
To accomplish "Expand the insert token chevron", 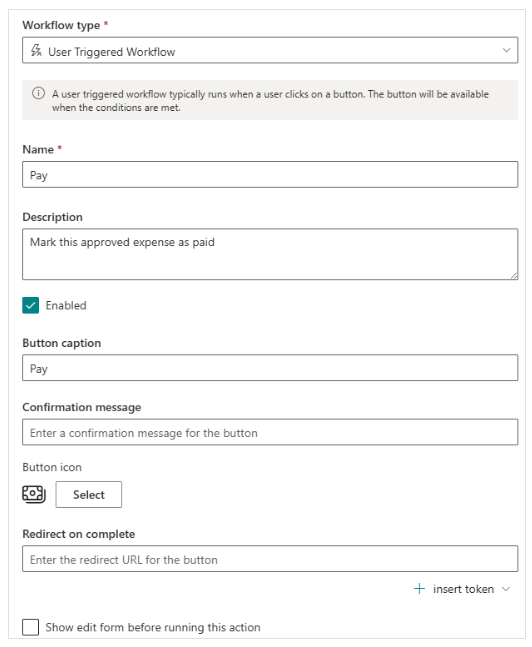I will (x=506, y=589).
